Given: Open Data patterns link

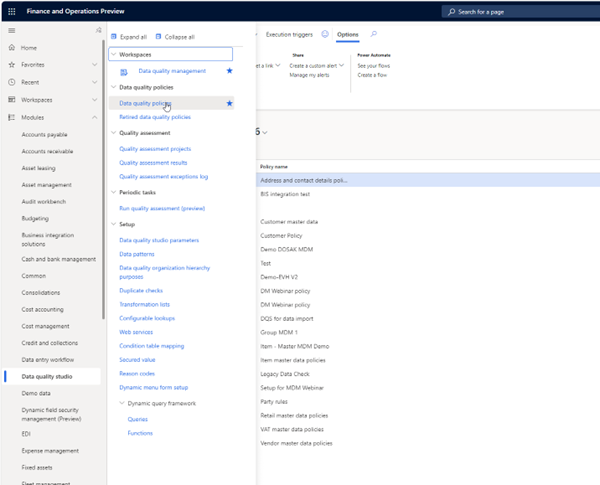Looking at the screenshot, I should click(x=137, y=254).
